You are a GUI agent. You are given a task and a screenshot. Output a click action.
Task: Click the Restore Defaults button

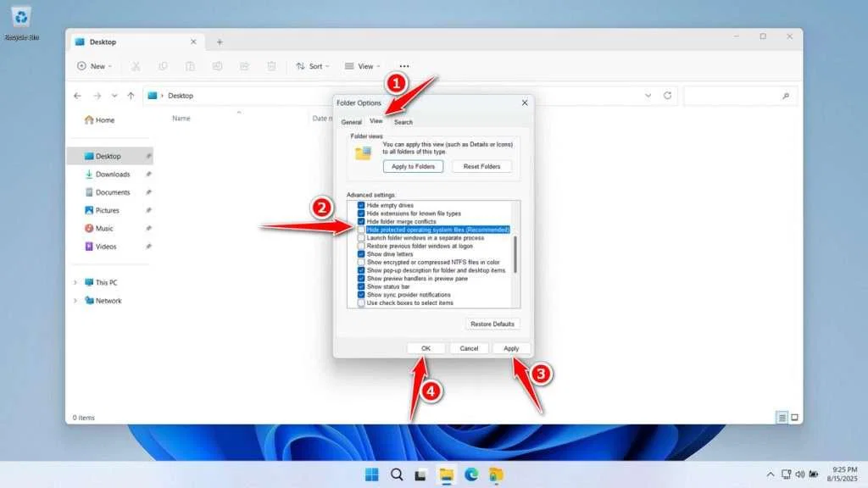(x=492, y=324)
